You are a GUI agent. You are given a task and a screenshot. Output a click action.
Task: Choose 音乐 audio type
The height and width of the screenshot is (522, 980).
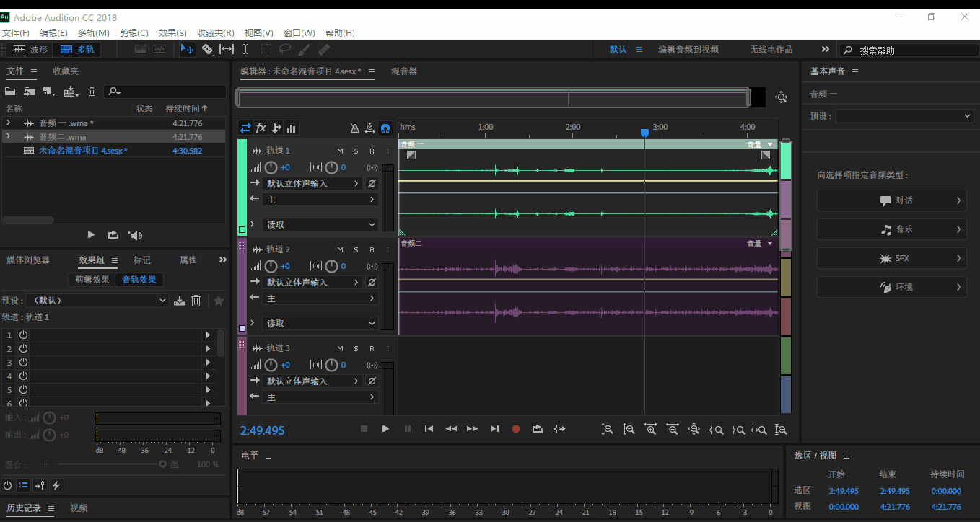point(891,229)
